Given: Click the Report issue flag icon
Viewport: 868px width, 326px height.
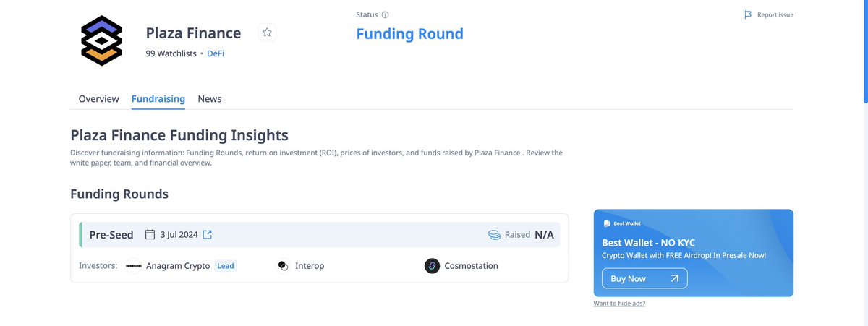Looking at the screenshot, I should 748,14.
